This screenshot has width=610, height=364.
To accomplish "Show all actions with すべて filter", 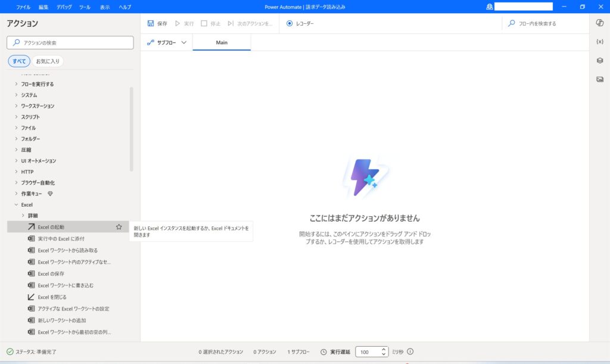I will click(x=19, y=61).
